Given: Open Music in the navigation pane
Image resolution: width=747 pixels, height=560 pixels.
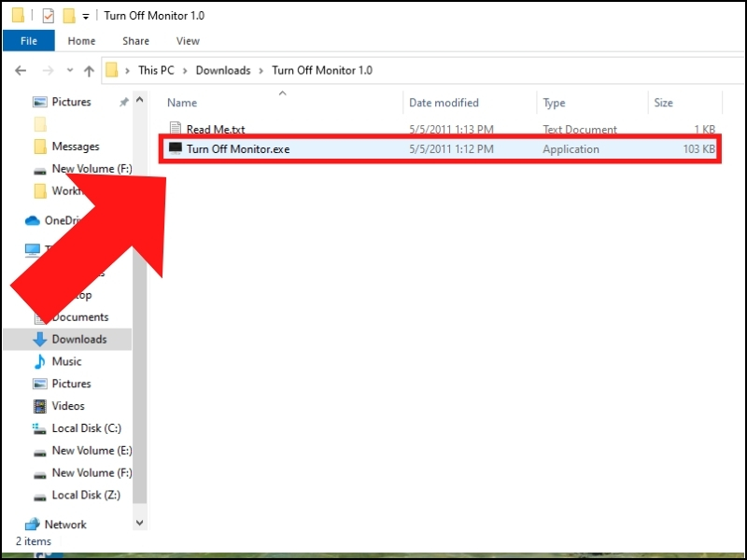Looking at the screenshot, I should point(66,361).
